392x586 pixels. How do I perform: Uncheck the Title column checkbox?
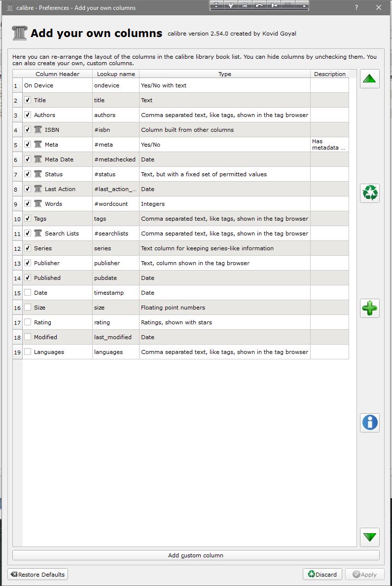click(28, 100)
